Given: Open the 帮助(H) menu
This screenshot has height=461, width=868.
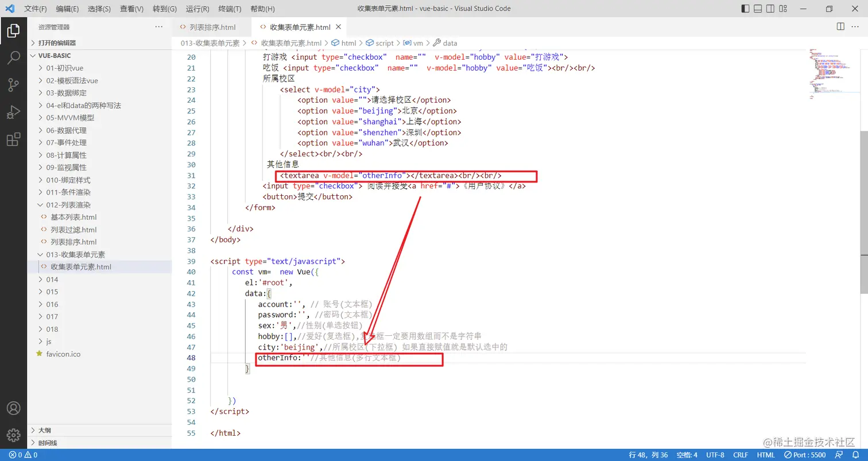Looking at the screenshot, I should click(262, 9).
